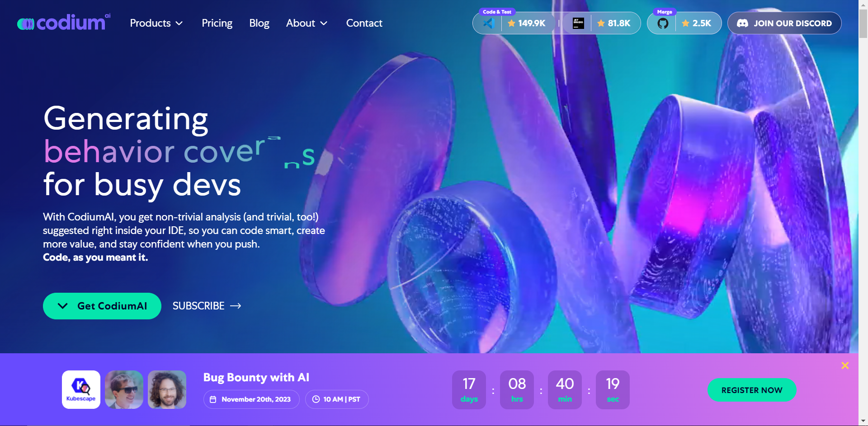Expand the About dropdown menu

click(x=307, y=23)
